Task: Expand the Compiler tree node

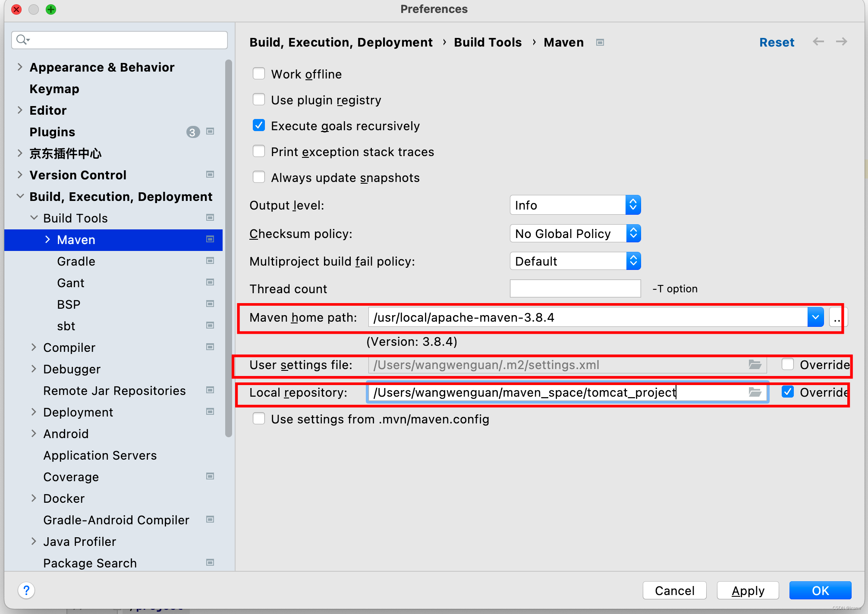Action: click(34, 347)
